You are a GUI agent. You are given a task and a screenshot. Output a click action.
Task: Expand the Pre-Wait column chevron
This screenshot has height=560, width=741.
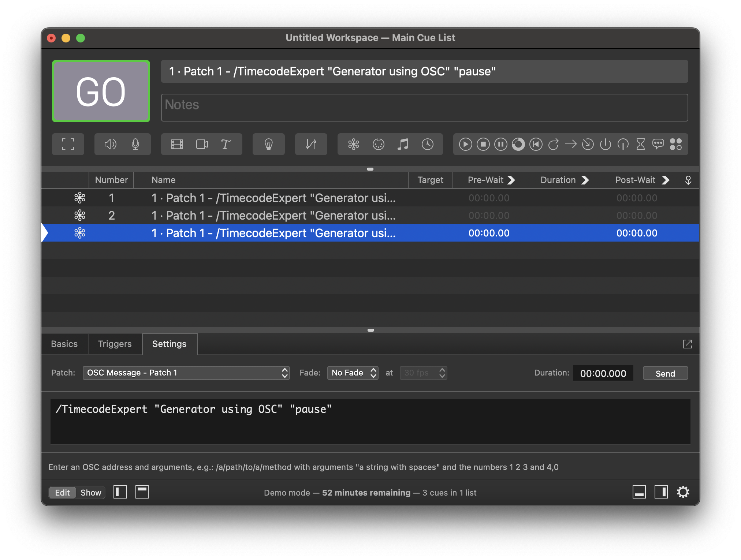511,180
